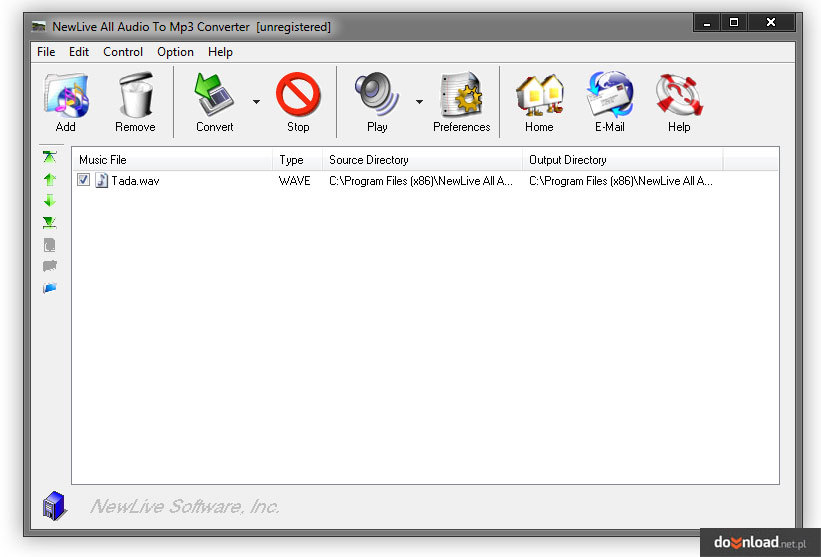Click the Source Directory column header

423,160
